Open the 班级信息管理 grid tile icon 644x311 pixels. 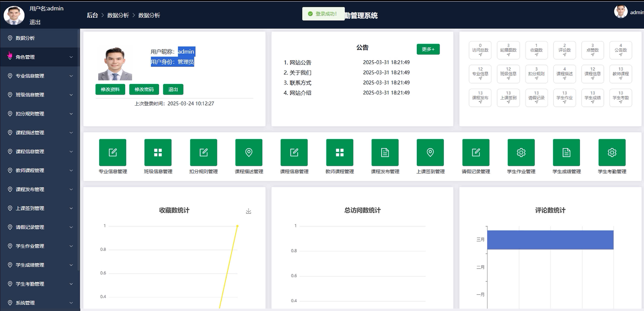[x=158, y=152]
